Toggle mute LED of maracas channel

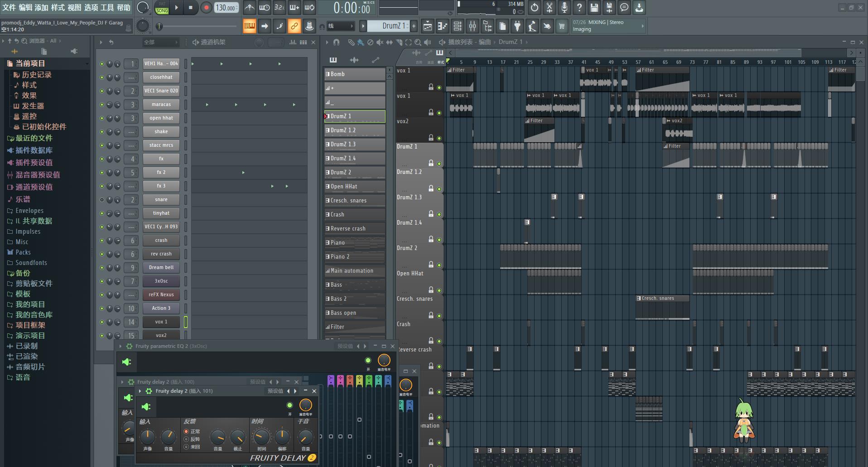(x=102, y=105)
